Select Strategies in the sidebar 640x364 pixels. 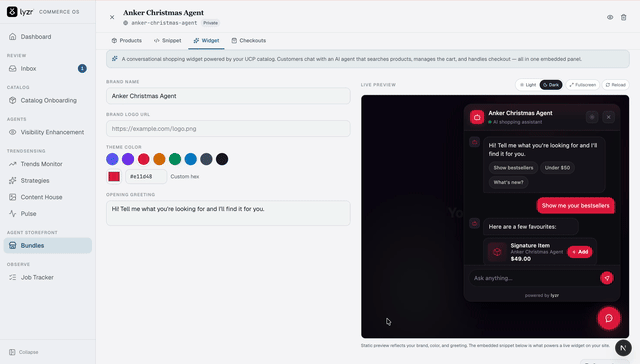pyautogui.click(x=48, y=180)
